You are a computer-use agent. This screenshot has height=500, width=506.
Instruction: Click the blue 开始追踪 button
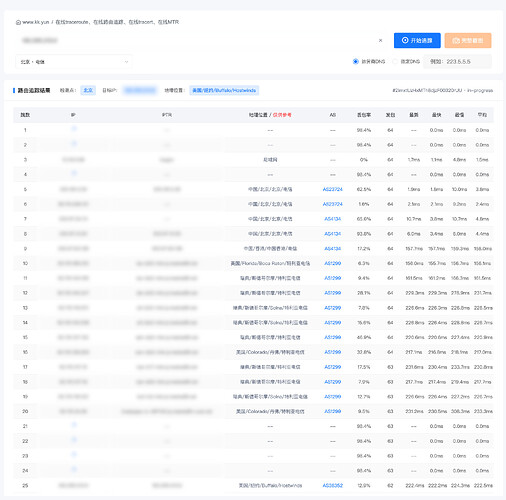tap(417, 40)
